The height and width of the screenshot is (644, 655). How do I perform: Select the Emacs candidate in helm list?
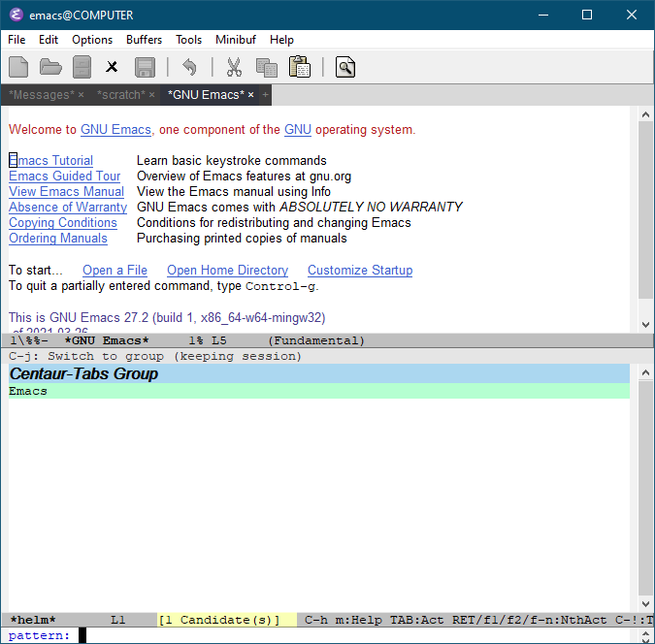point(319,391)
